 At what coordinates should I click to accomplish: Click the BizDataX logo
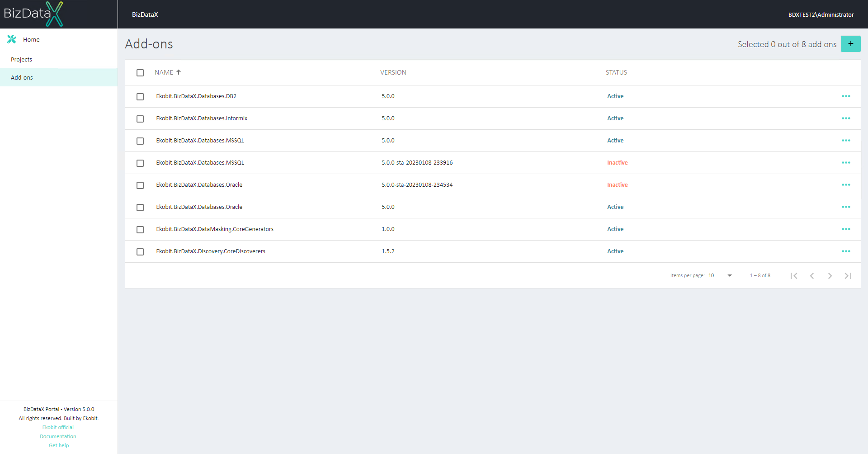pyautogui.click(x=33, y=14)
